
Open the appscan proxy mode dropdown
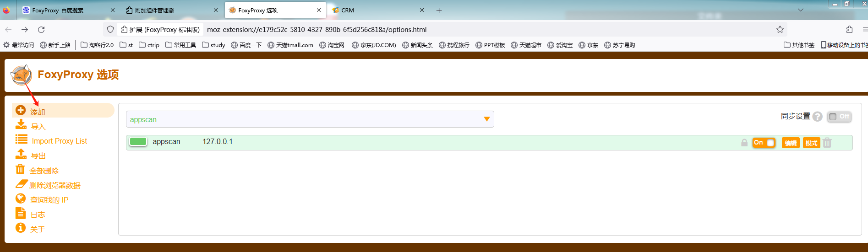[310, 119]
